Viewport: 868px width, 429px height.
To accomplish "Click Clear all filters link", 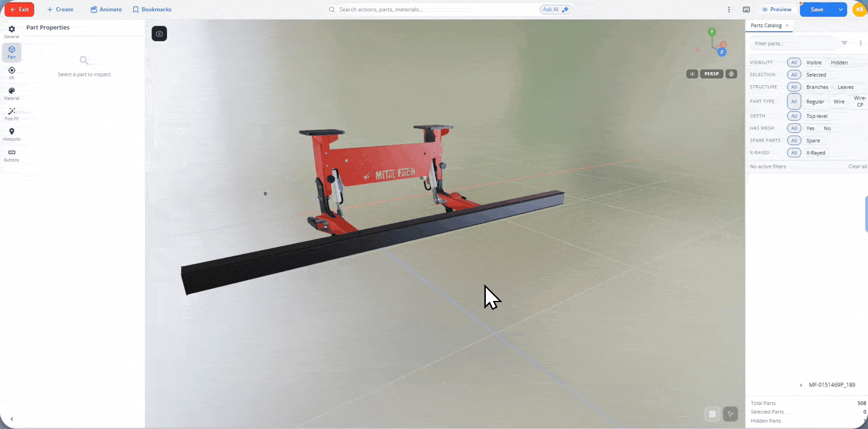I will 857,167.
